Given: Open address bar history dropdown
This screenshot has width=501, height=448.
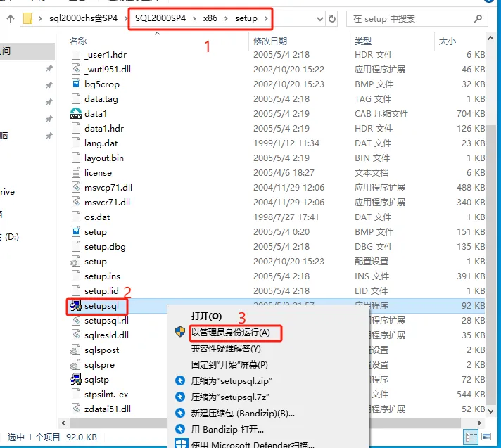Looking at the screenshot, I should tap(320, 19).
